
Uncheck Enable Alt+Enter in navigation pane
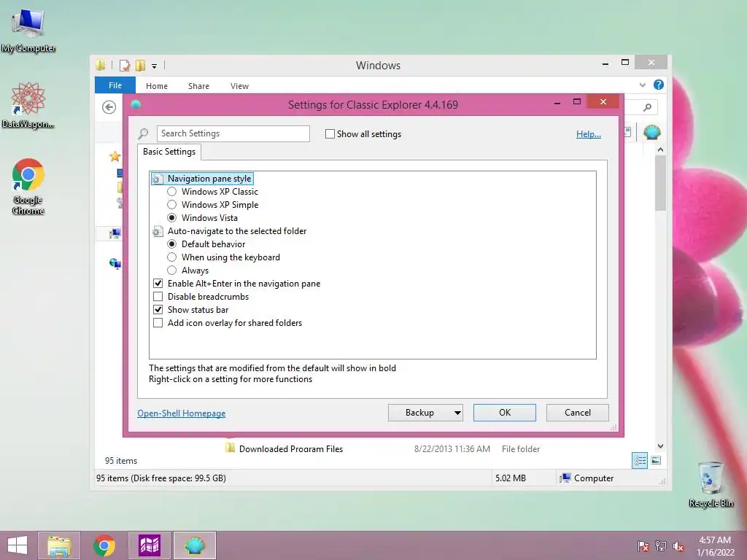(158, 284)
